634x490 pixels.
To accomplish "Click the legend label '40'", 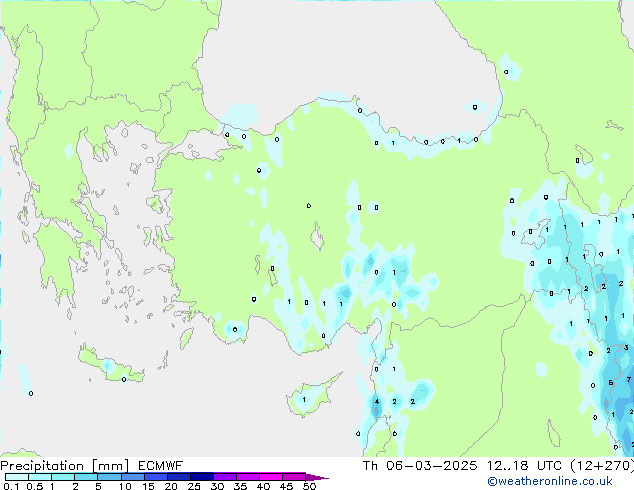I will (x=263, y=486).
